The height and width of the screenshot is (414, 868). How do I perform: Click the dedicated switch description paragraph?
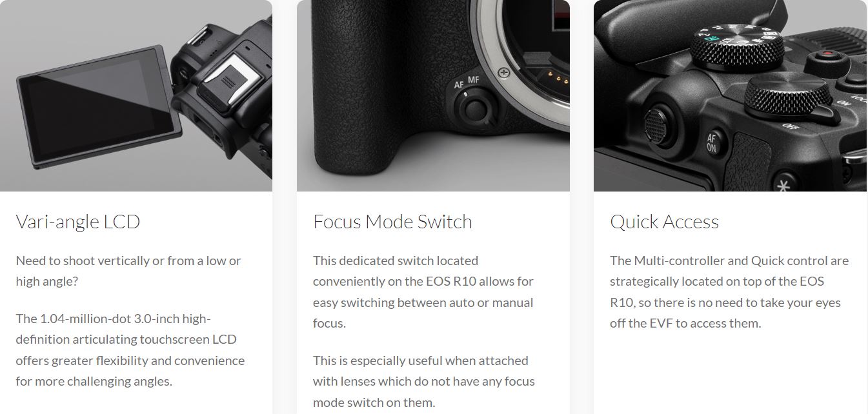click(x=423, y=291)
